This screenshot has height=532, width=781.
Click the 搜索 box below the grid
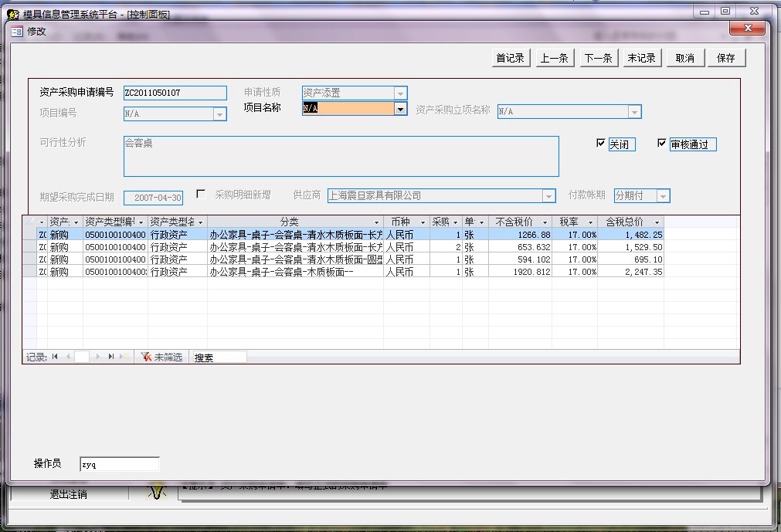point(219,357)
